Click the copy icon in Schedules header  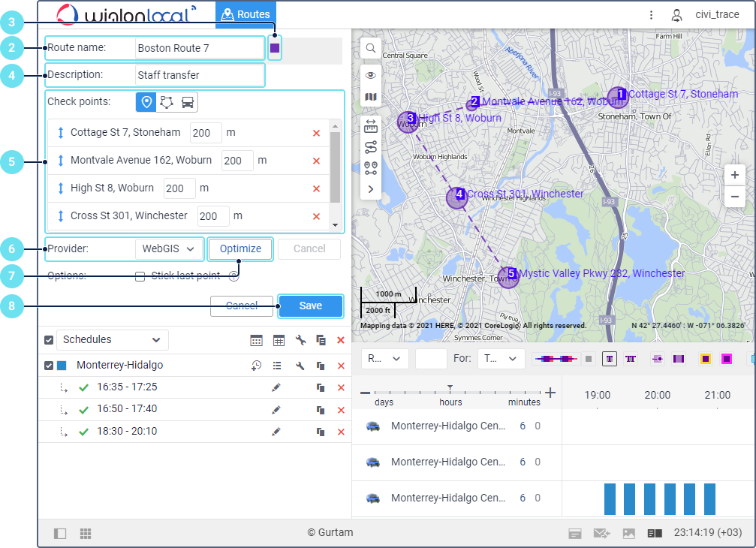pyautogui.click(x=321, y=340)
